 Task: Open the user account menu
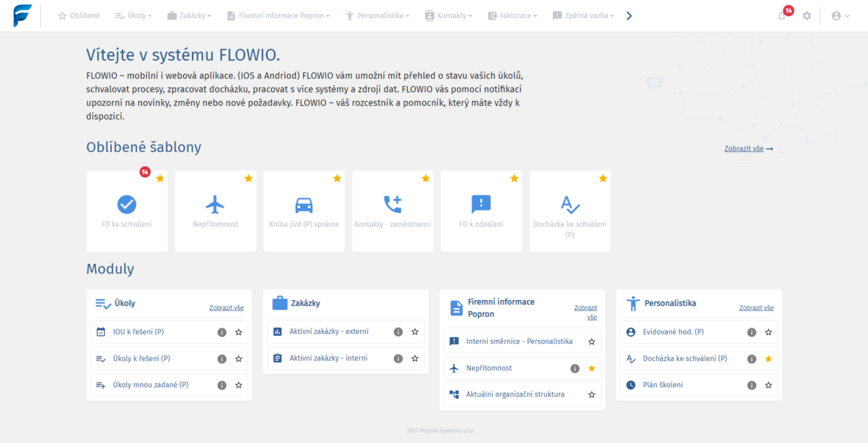[840, 16]
